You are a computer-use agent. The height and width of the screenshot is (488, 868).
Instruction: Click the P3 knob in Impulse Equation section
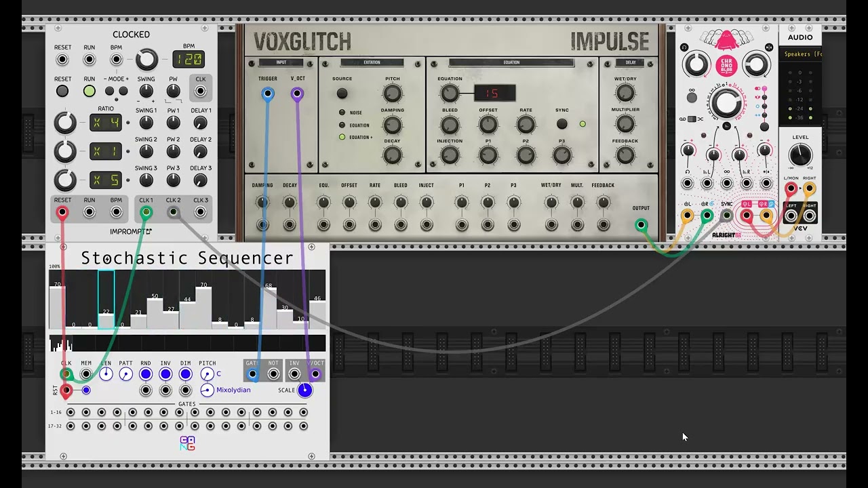[x=561, y=155]
